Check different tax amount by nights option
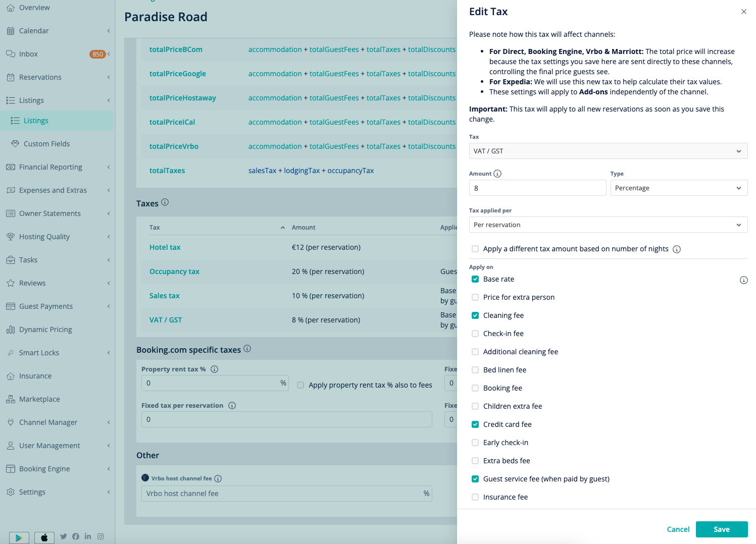 click(475, 249)
